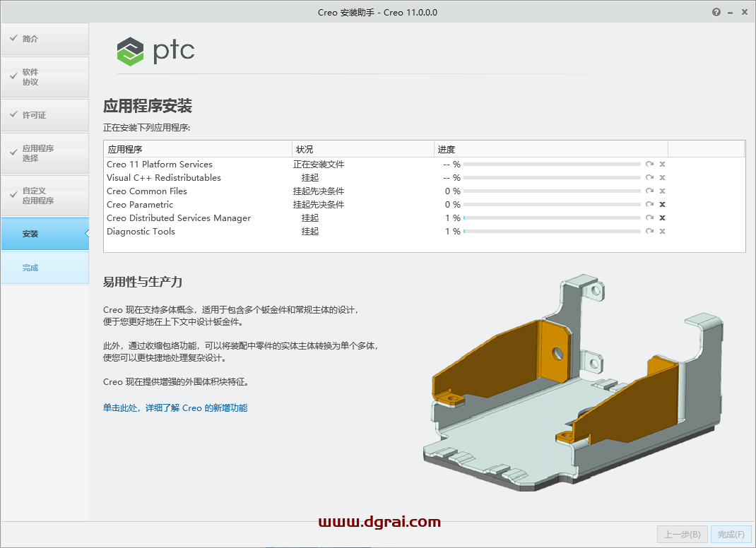Open link about Creo new features
Viewport: 756px width, 548px height.
click(x=175, y=408)
